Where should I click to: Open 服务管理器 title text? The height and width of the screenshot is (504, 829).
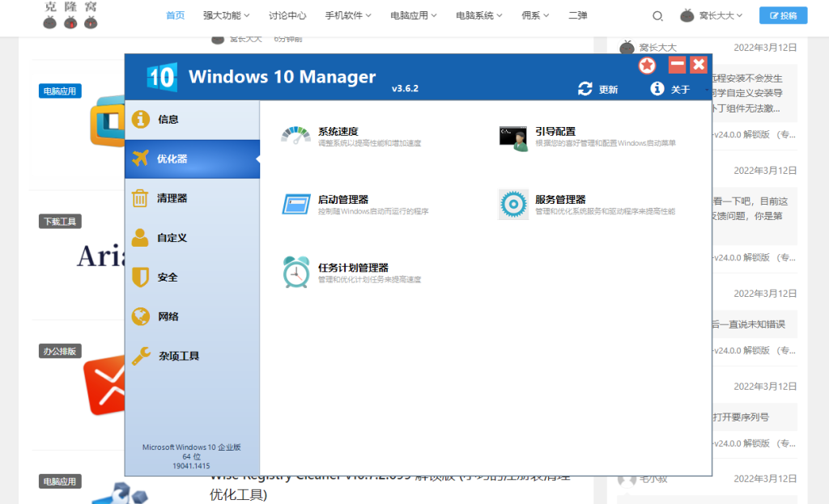[x=560, y=199]
